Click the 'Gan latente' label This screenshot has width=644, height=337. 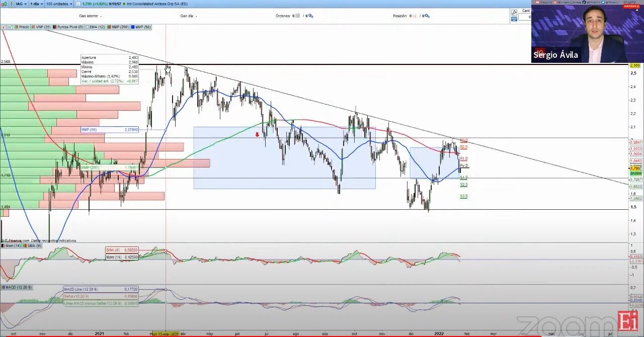click(89, 16)
